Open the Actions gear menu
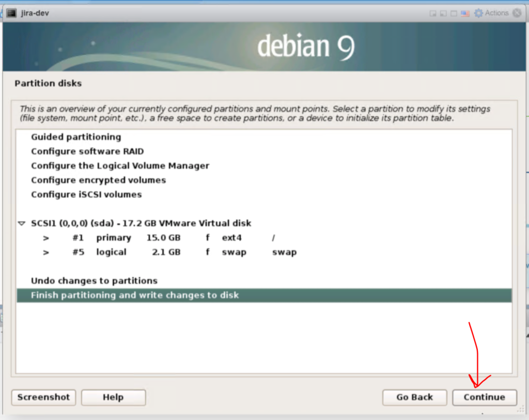529x420 pixels. click(x=478, y=13)
